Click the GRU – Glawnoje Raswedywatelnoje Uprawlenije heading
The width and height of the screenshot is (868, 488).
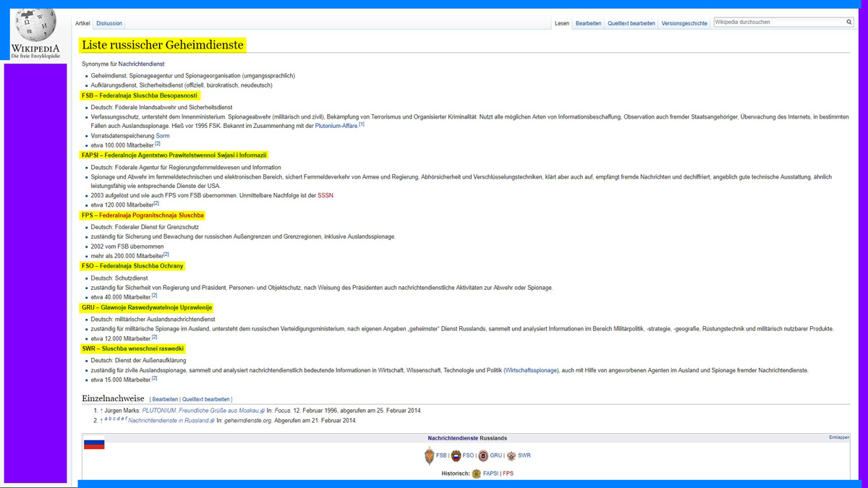click(x=147, y=307)
